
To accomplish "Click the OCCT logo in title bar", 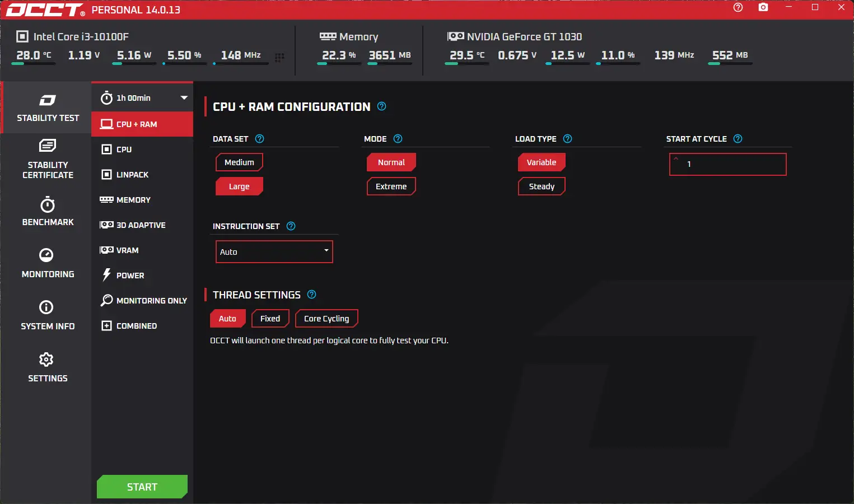I will point(45,10).
